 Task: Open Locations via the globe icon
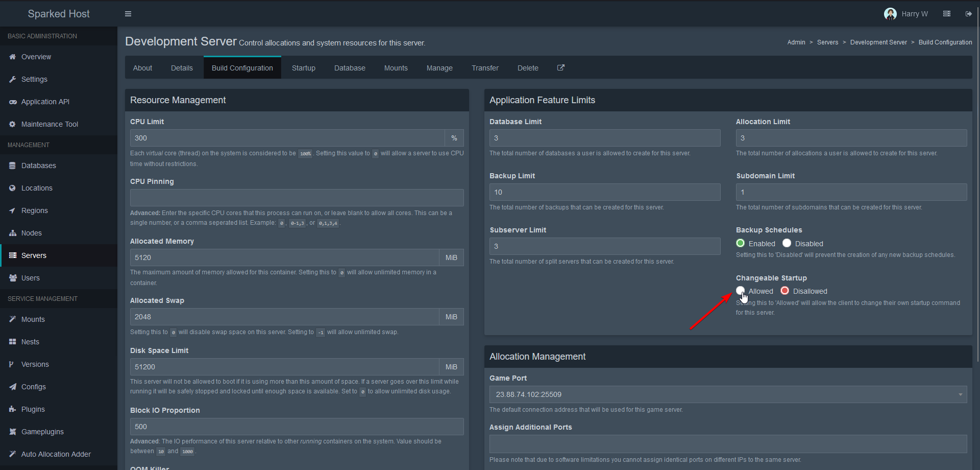coord(12,187)
